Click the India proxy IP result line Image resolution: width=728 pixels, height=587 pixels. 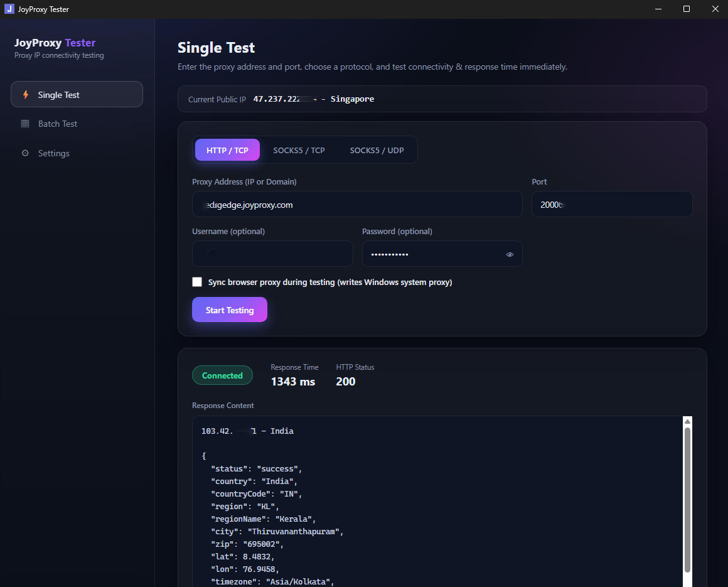pos(247,431)
